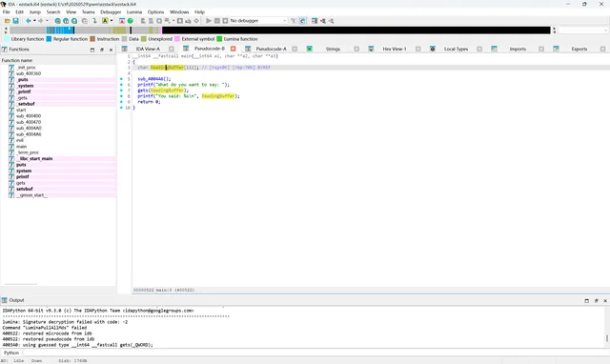Close the Functions panel

(x=111, y=50)
